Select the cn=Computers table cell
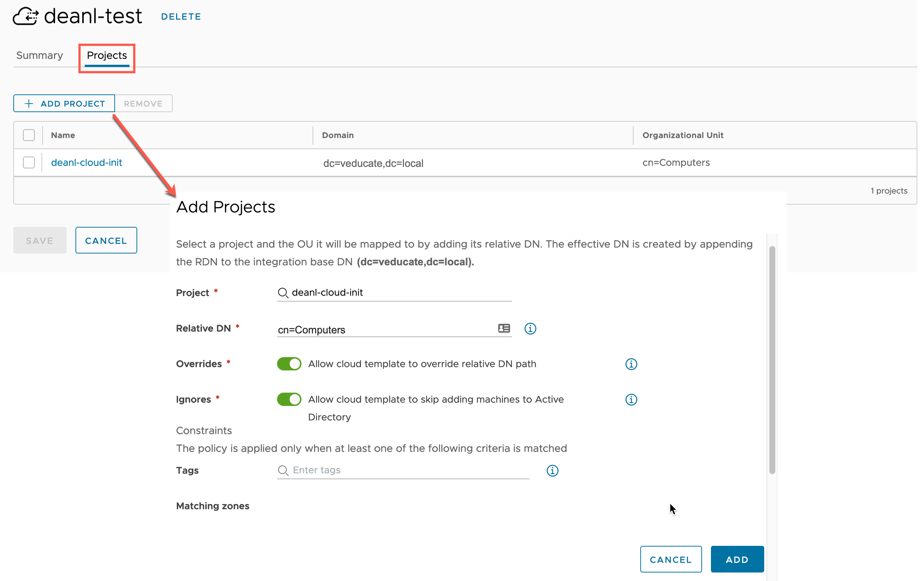This screenshot has width=924, height=581. (x=677, y=162)
